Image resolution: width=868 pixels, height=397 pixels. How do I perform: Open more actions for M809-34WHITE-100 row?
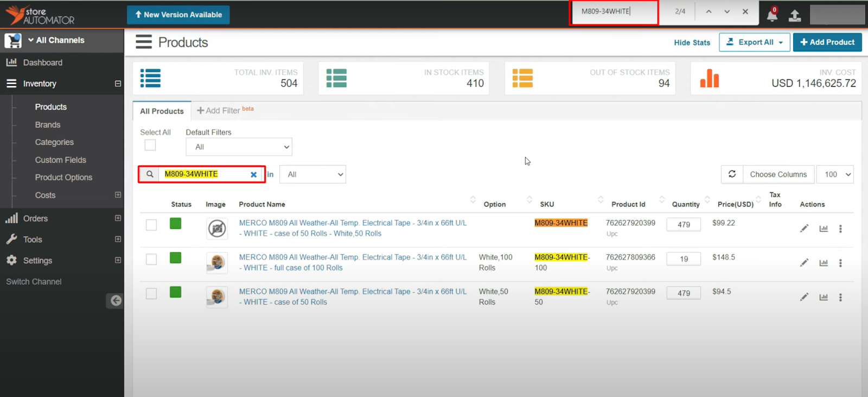coord(840,263)
